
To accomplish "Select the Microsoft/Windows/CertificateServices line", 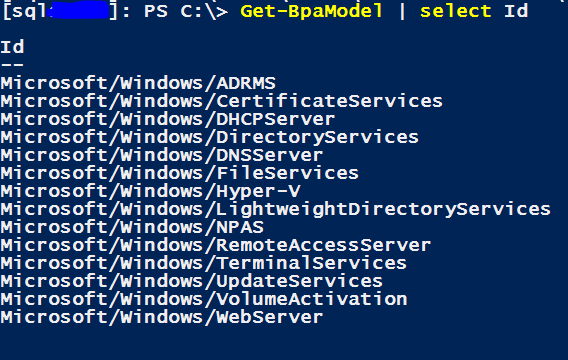I will click(x=221, y=101).
